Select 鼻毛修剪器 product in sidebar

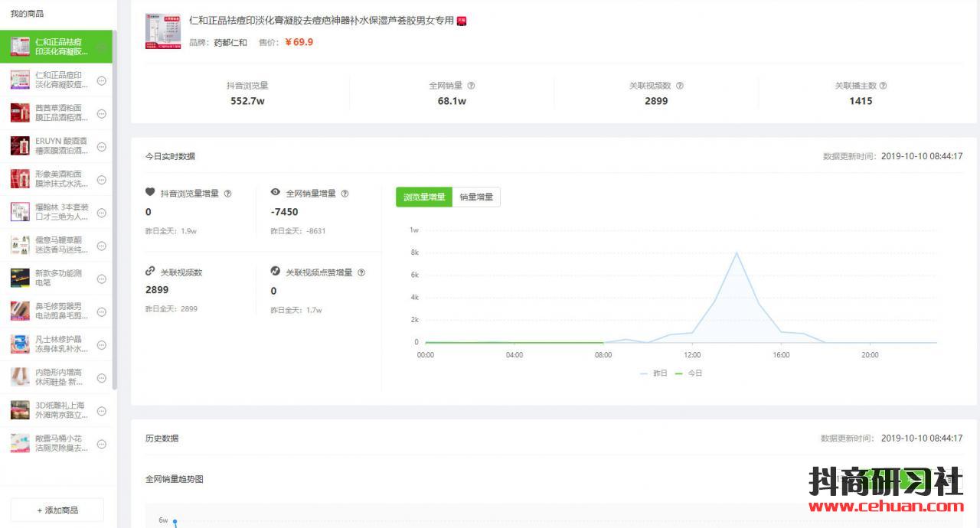click(x=61, y=311)
